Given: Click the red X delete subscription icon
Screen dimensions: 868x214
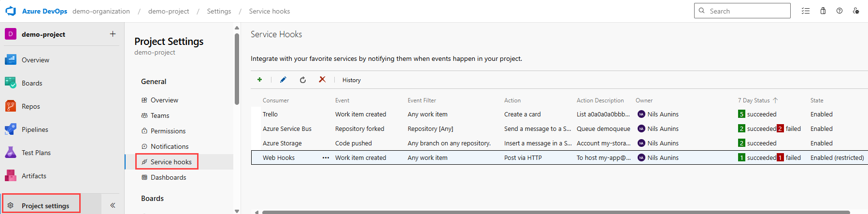Looking at the screenshot, I should [x=322, y=79].
